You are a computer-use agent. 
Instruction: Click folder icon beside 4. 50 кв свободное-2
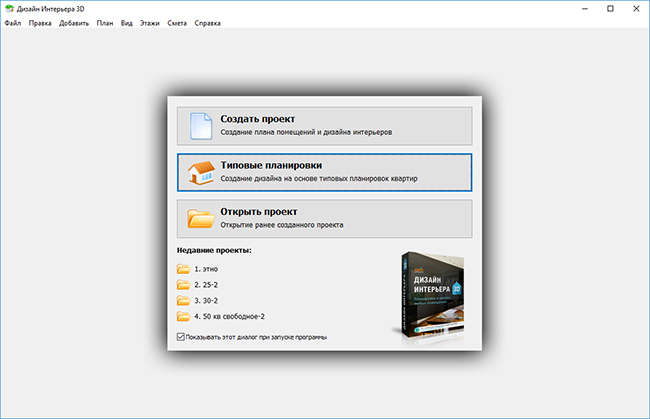click(x=183, y=316)
